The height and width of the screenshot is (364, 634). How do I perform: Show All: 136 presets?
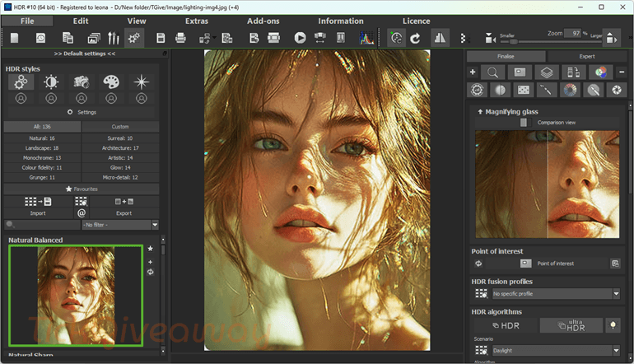[x=42, y=127]
